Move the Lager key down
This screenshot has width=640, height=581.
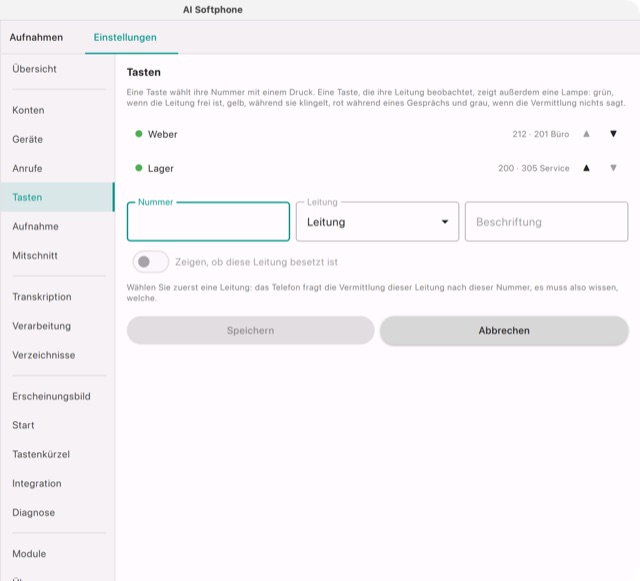[x=613, y=168]
